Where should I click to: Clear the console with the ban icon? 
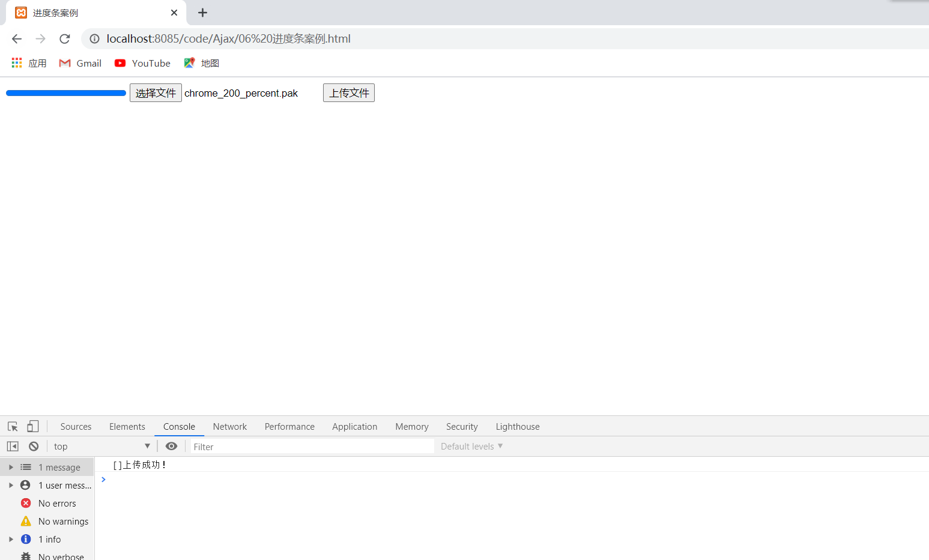(x=34, y=447)
